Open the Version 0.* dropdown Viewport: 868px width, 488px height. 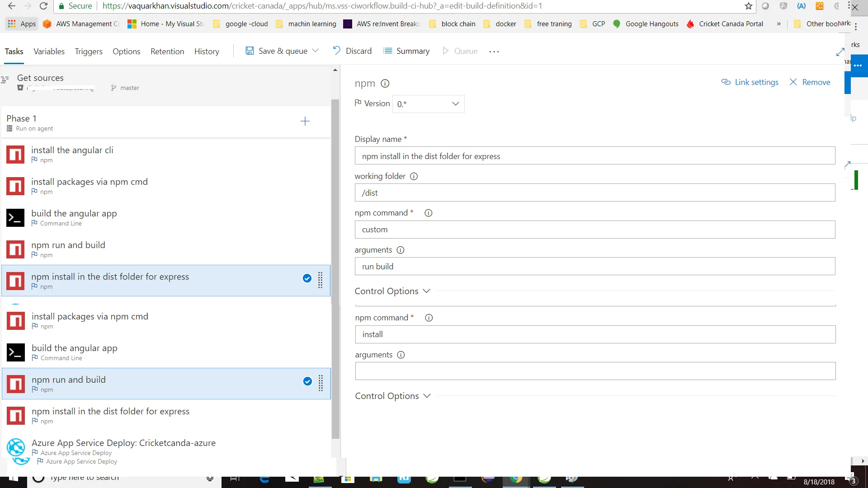[428, 104]
